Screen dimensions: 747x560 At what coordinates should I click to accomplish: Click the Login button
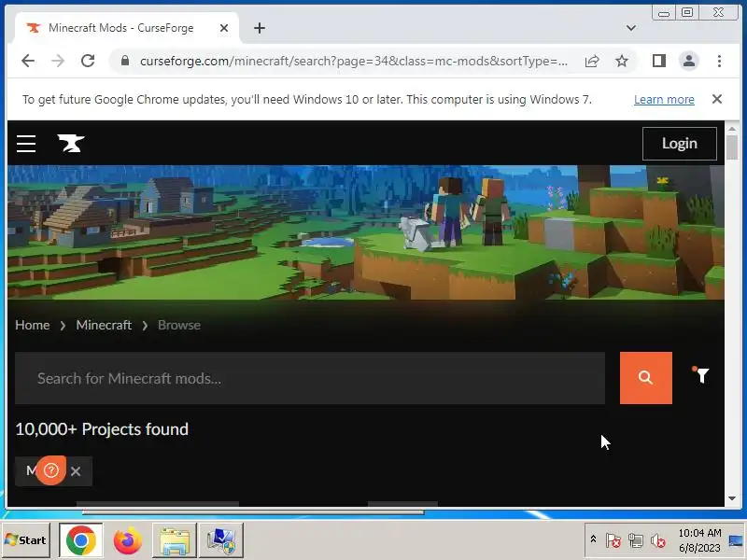click(x=680, y=144)
